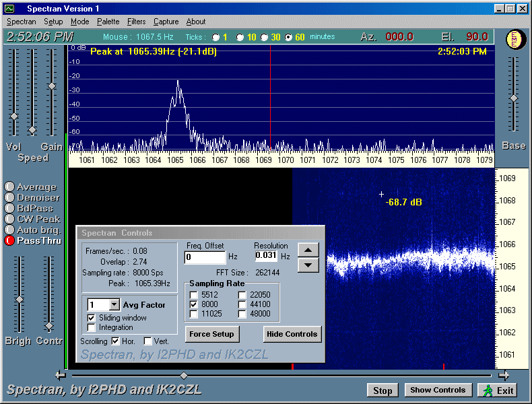Click the left scroll arrow icon

click(61, 375)
